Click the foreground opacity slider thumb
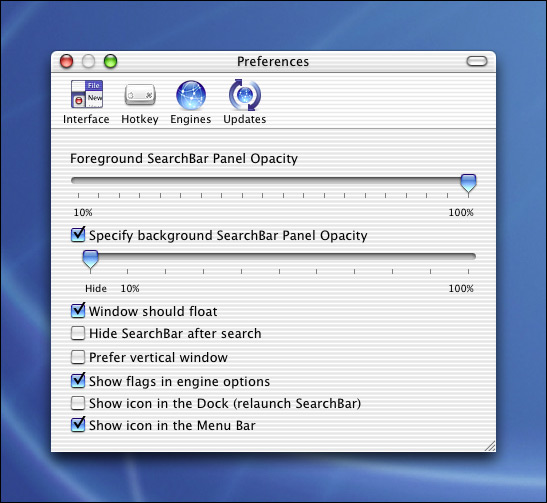The height and width of the screenshot is (503, 547). pos(468,183)
